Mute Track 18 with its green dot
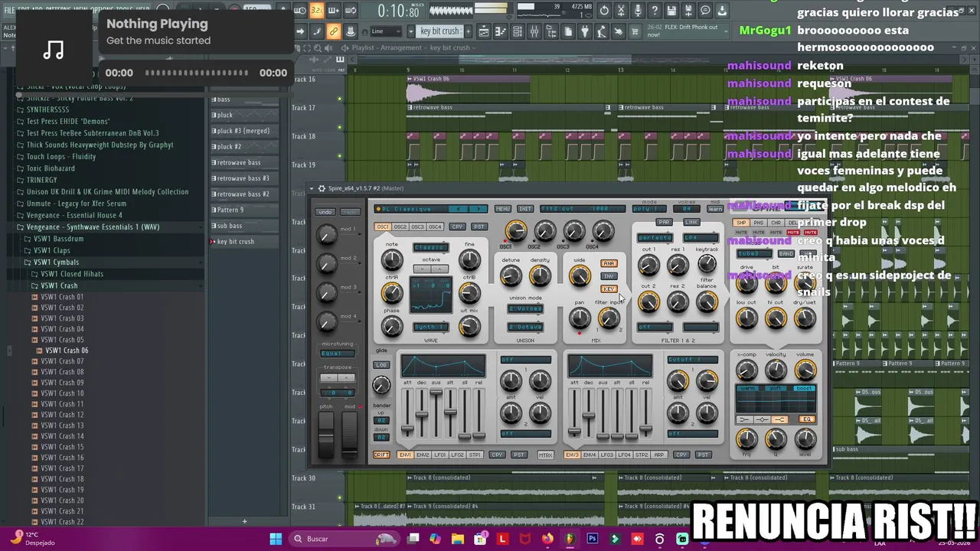 (x=339, y=156)
